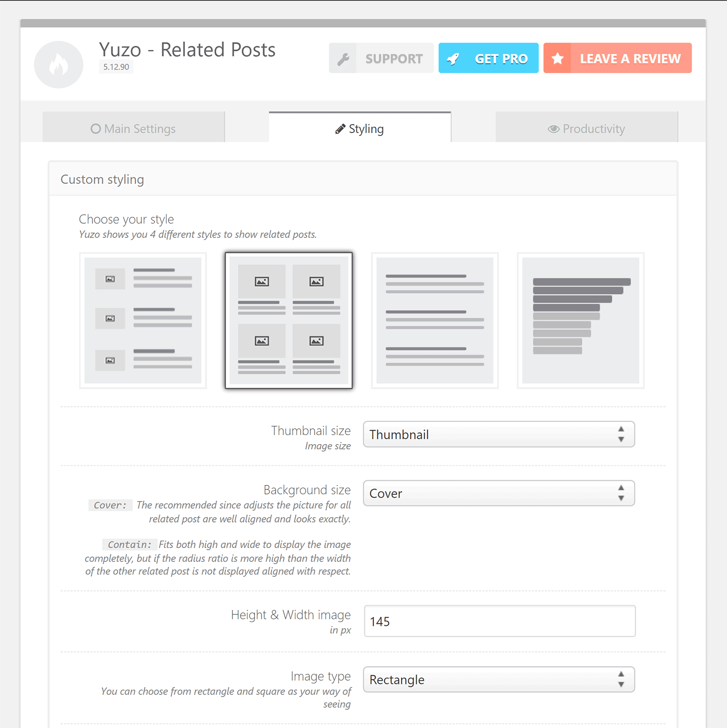Click the Yuzo - Related Posts title
This screenshot has height=728, width=727.
tap(187, 50)
